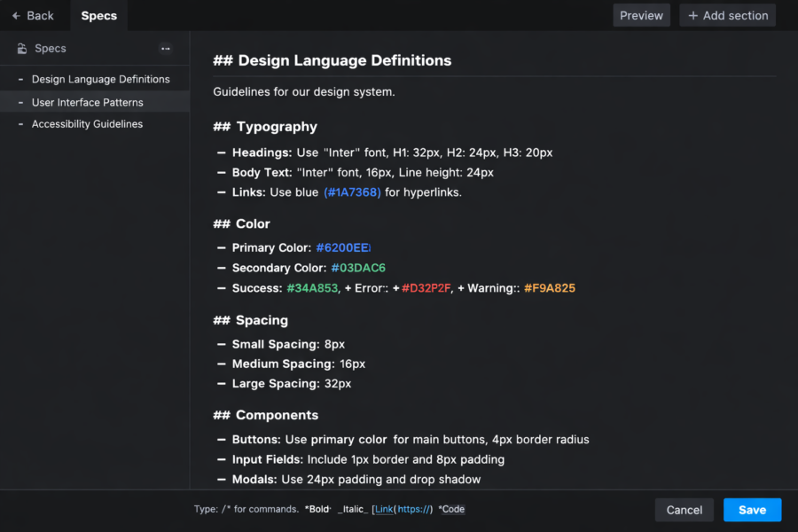798x532 pixels.
Task: Click the 'Guidelines for our design system.' text
Action: pyautogui.click(x=304, y=91)
